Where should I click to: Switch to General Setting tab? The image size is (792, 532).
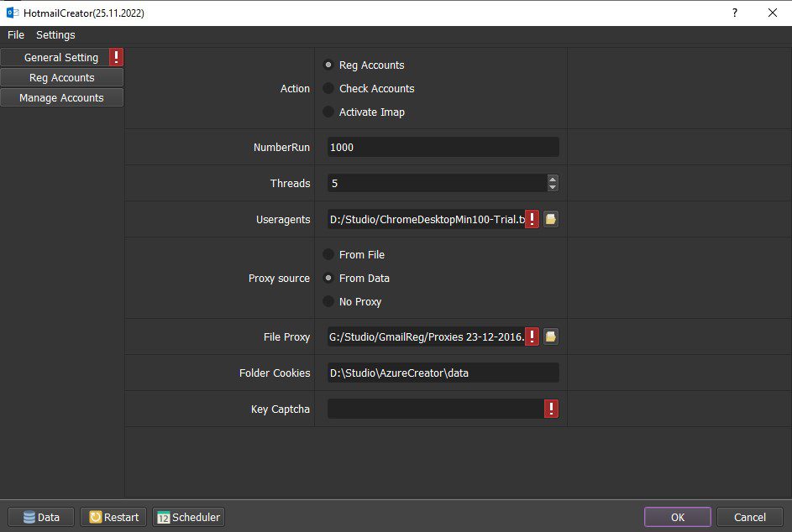click(x=61, y=58)
